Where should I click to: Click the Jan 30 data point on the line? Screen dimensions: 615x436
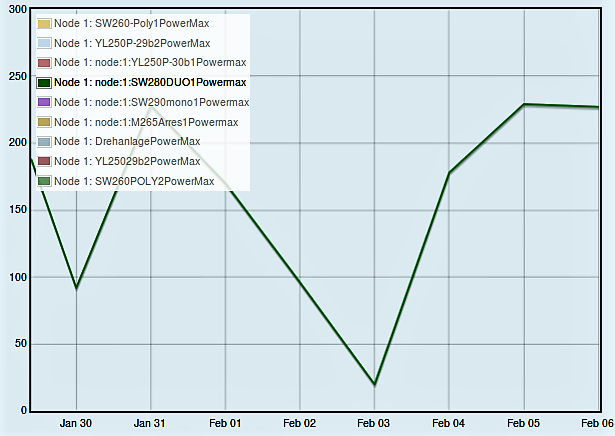point(76,288)
